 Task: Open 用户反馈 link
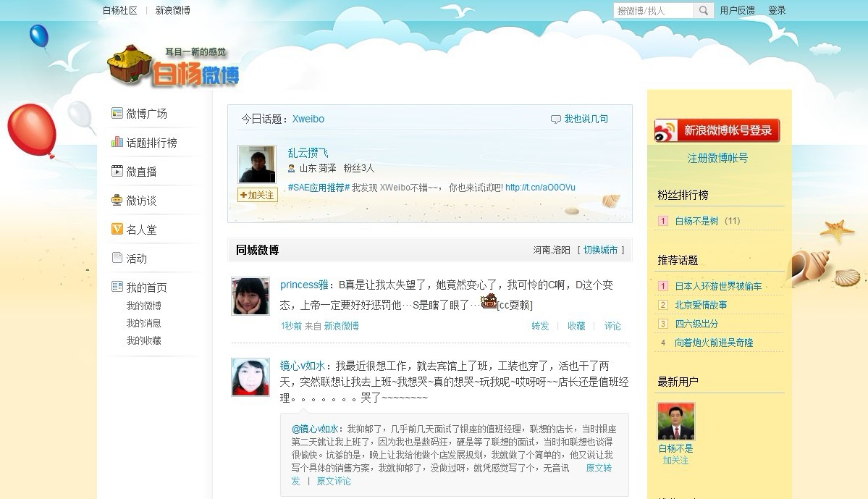[738, 11]
